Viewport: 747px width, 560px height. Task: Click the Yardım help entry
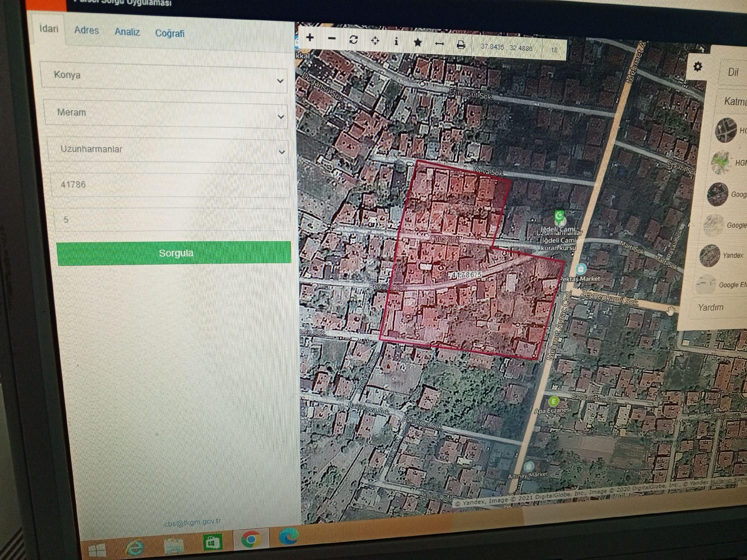tap(710, 307)
